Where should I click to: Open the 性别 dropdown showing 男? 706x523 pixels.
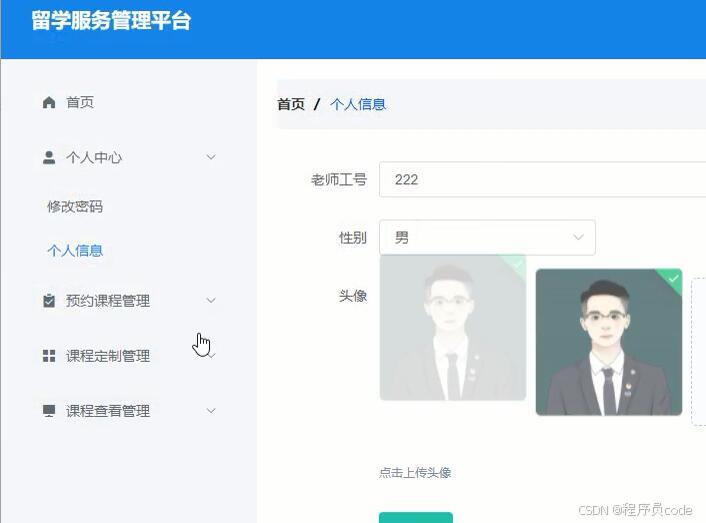coord(487,237)
